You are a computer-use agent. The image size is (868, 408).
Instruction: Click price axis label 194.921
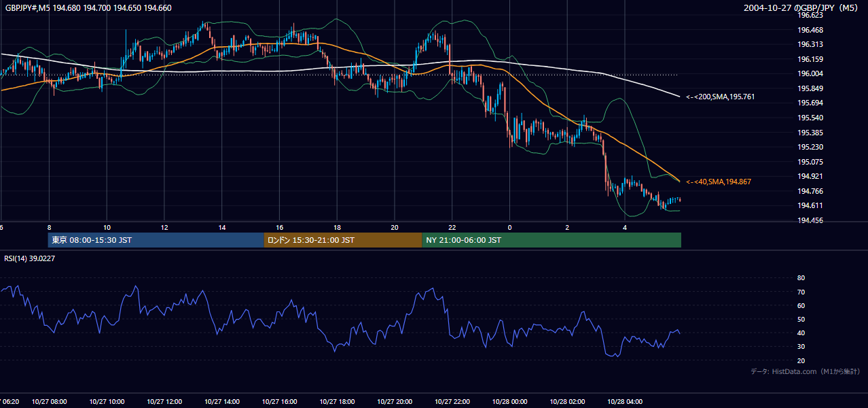[810, 176]
